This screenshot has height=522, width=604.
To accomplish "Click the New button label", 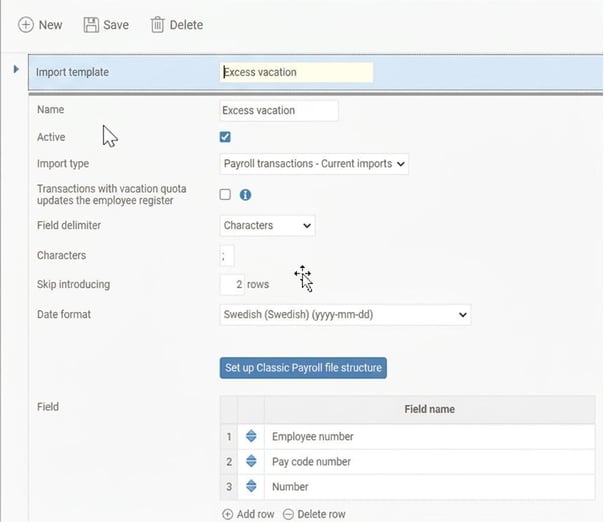I will [x=50, y=25].
